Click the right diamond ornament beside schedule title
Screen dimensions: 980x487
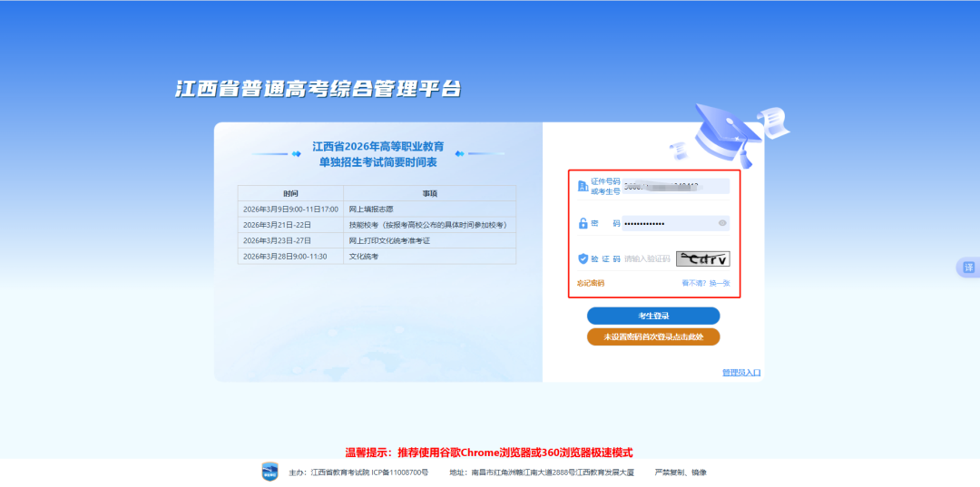(460, 153)
